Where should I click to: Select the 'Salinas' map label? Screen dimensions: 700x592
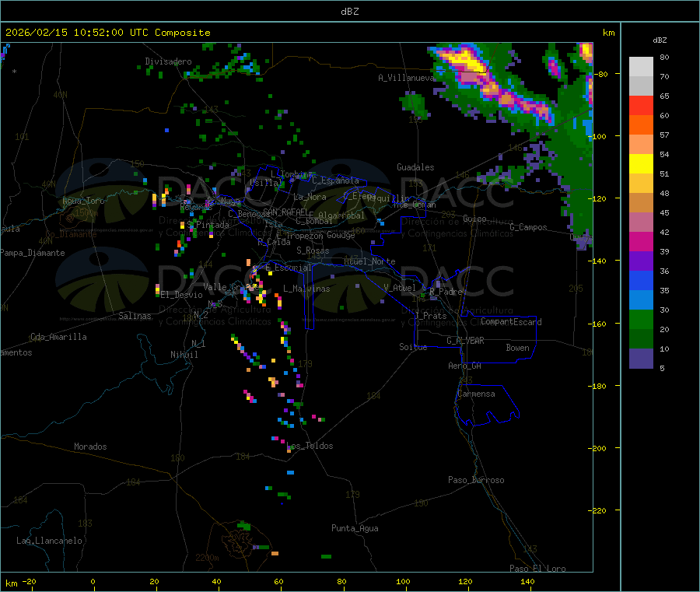pos(135,316)
